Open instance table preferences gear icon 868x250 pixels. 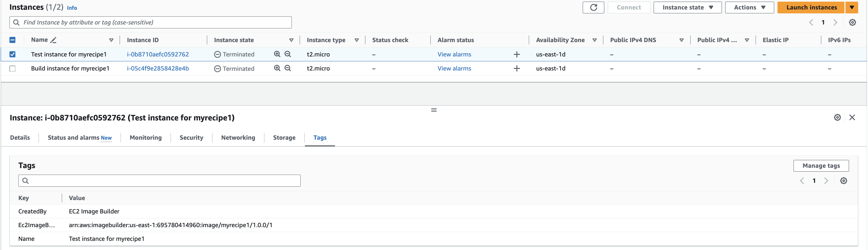point(852,23)
